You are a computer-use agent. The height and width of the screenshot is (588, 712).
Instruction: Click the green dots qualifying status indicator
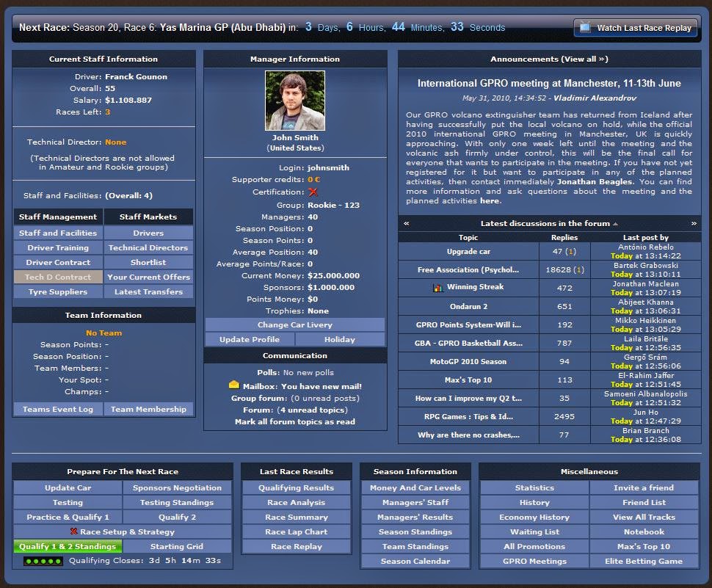[43, 562]
